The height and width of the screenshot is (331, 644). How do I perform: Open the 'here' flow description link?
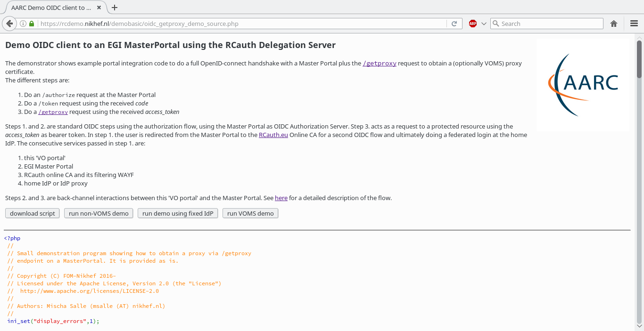[x=281, y=198]
